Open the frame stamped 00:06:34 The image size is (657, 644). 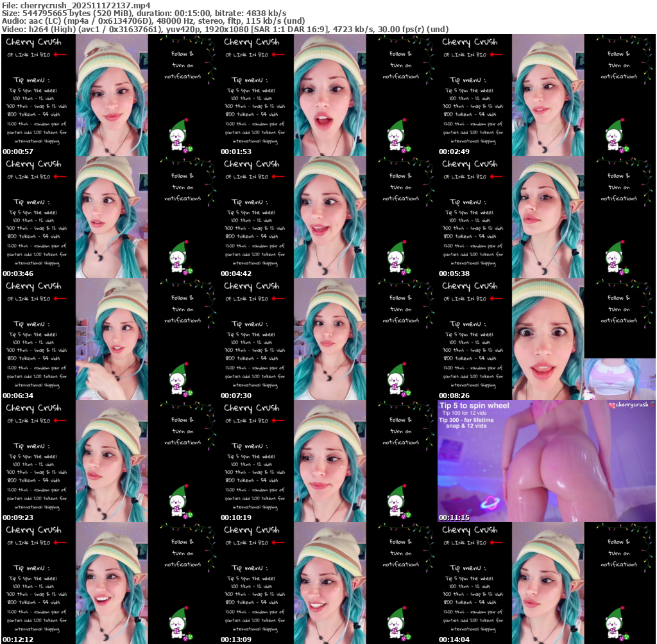pyautogui.click(x=110, y=339)
